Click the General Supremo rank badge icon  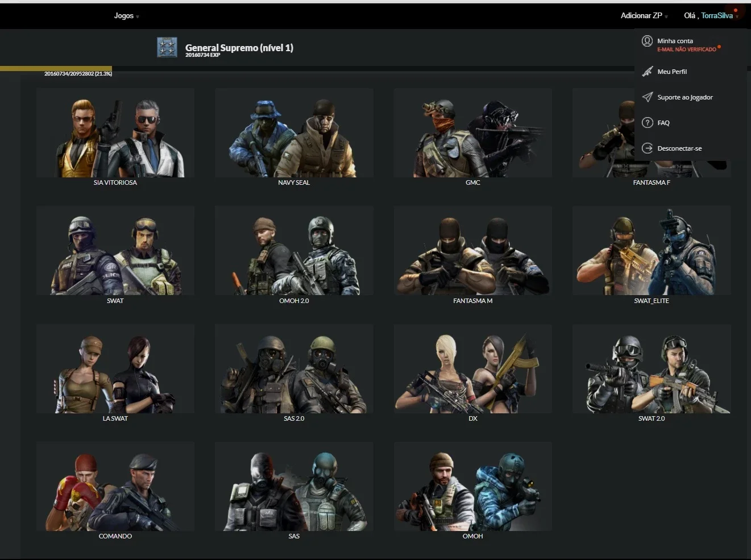pyautogui.click(x=167, y=48)
